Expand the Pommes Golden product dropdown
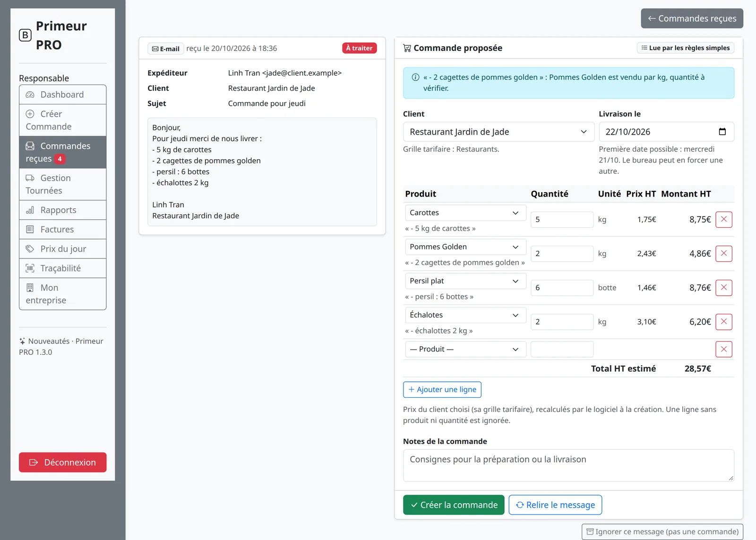This screenshot has height=540, width=756. 465,247
